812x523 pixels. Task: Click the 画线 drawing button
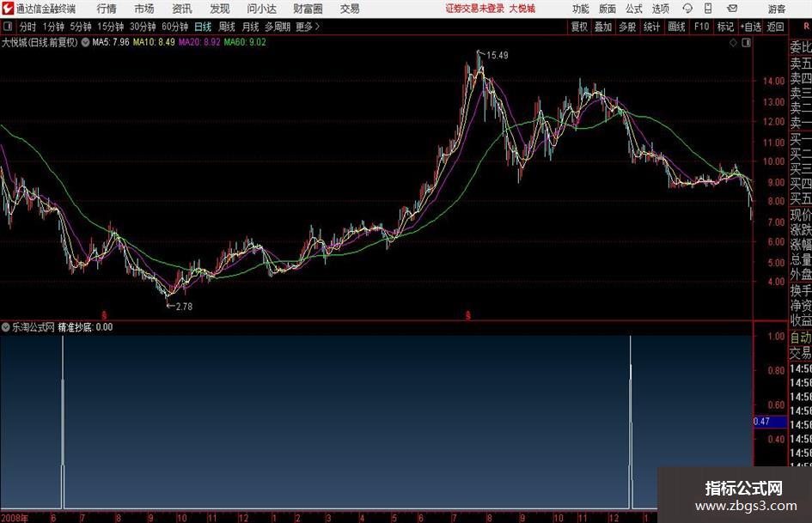pyautogui.click(x=676, y=27)
